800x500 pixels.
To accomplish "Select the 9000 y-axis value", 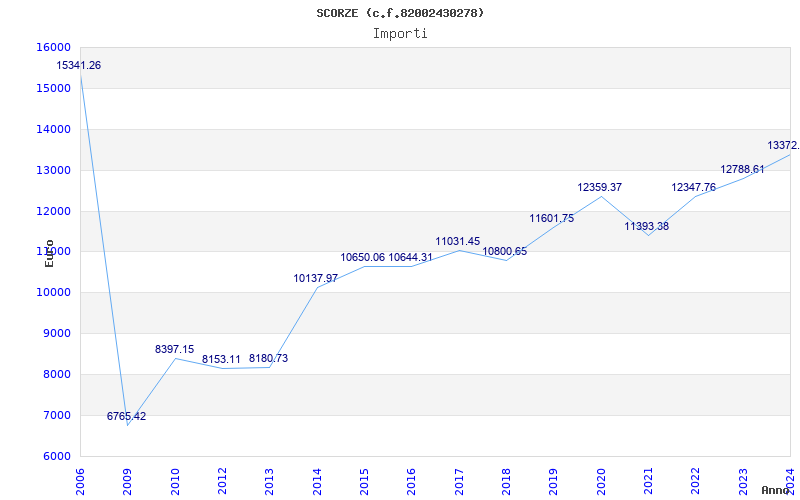I will pyautogui.click(x=59, y=333).
